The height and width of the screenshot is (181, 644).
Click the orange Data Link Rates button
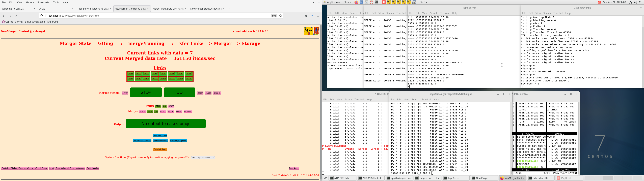point(160,149)
